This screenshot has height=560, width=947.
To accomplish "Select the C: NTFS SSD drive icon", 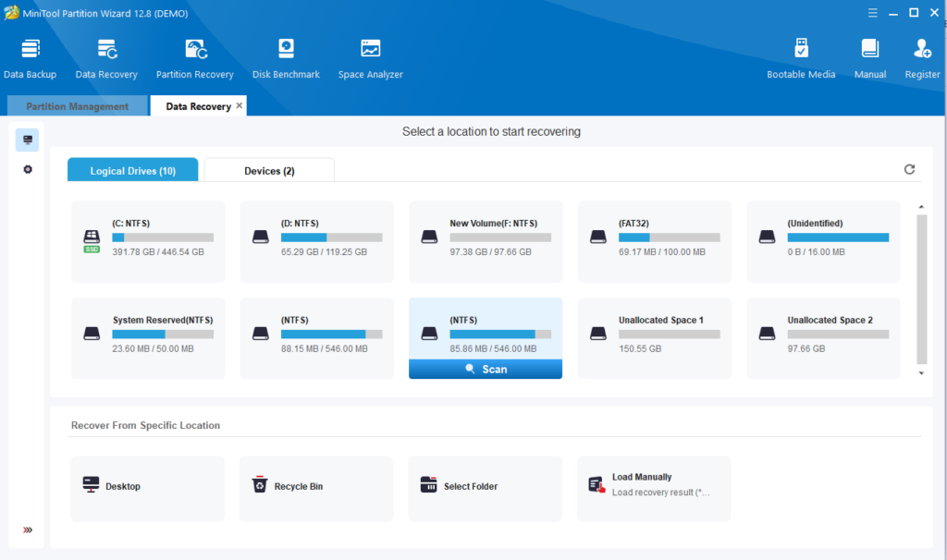I will [x=92, y=241].
